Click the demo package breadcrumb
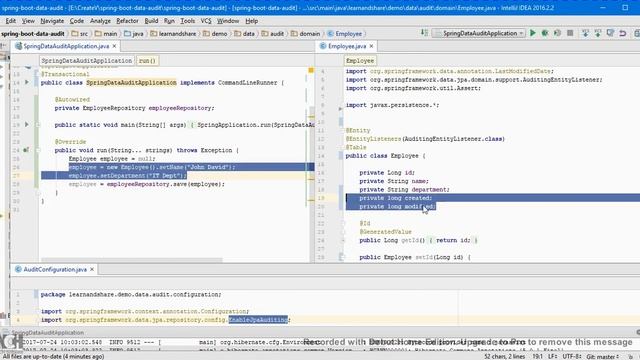 coord(216,33)
